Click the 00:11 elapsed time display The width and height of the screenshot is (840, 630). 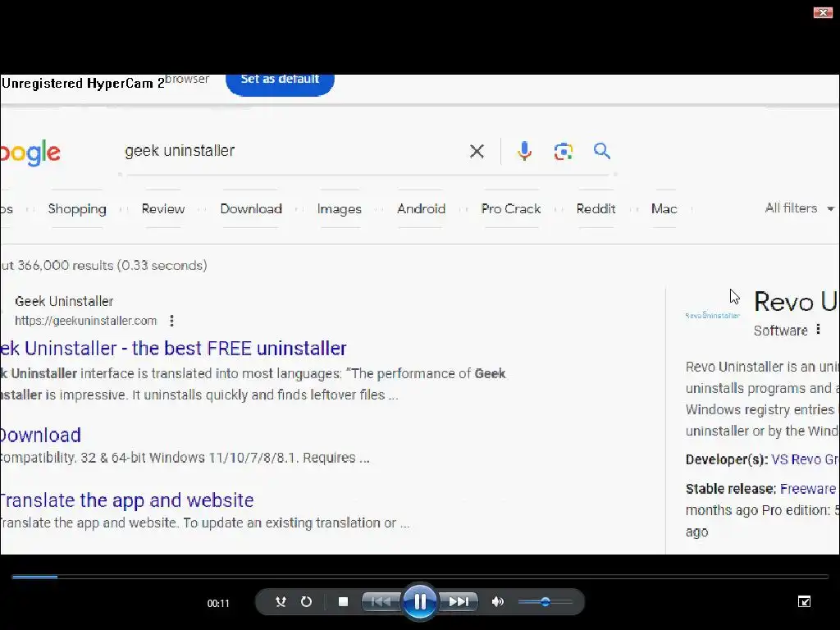(218, 603)
